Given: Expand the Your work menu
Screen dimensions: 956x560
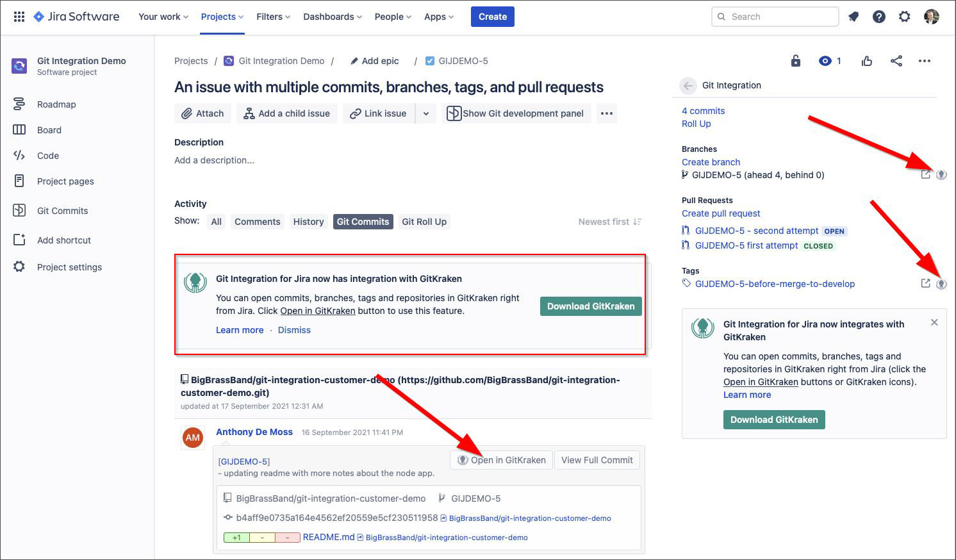Looking at the screenshot, I should tap(163, 17).
